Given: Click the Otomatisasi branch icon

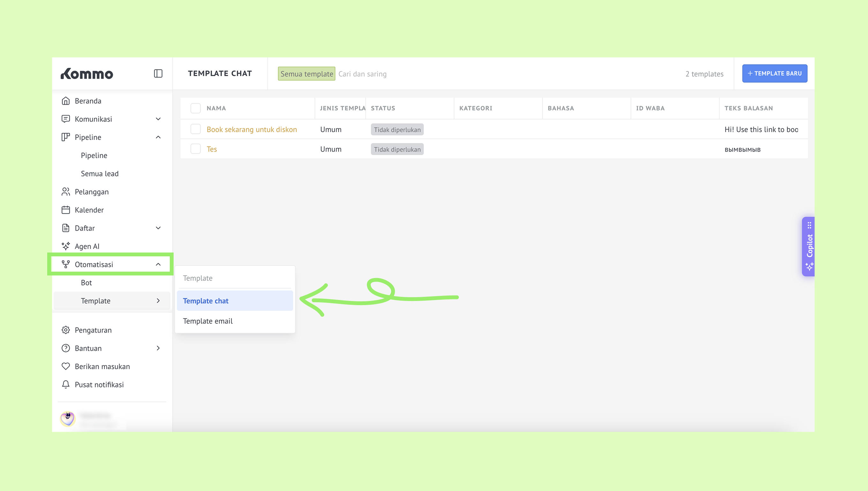Looking at the screenshot, I should [66, 265].
